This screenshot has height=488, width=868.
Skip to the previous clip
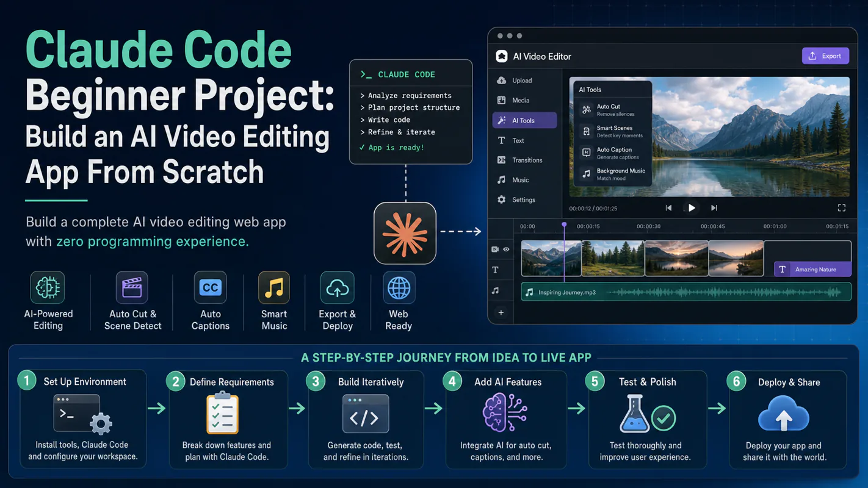click(668, 208)
